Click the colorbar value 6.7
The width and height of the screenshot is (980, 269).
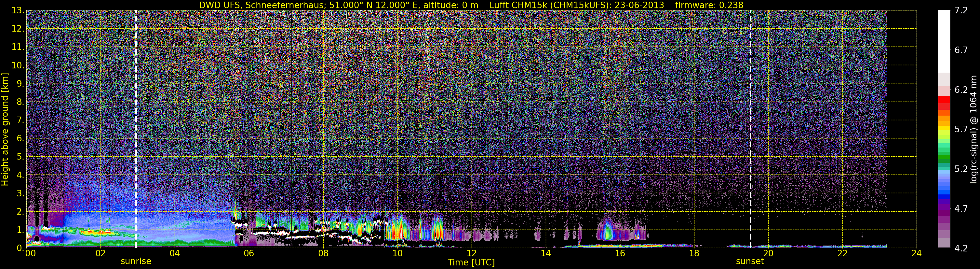tap(961, 50)
